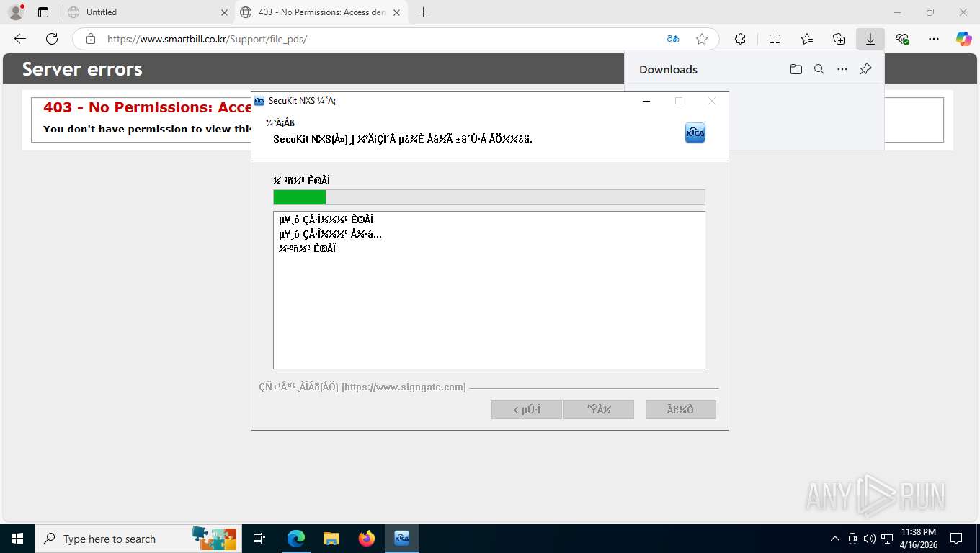Click the grayed Back button in installer
Image resolution: width=980 pixels, height=553 pixels.
click(527, 410)
